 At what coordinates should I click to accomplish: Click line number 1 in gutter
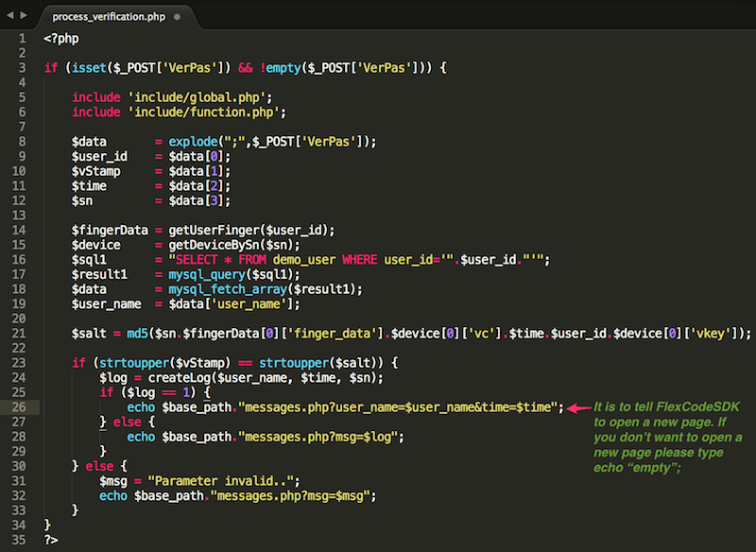(x=22, y=39)
